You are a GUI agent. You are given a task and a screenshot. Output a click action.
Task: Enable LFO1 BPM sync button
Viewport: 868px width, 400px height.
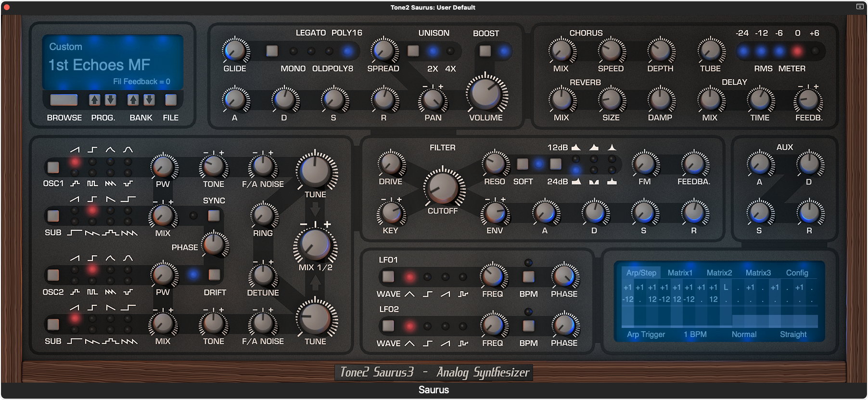pos(528,276)
